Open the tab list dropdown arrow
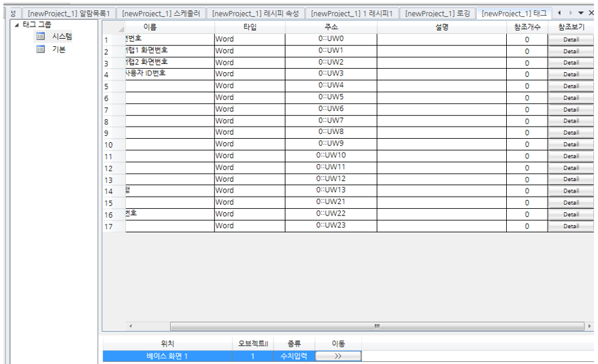This screenshot has width=598, height=364. tap(581, 13)
